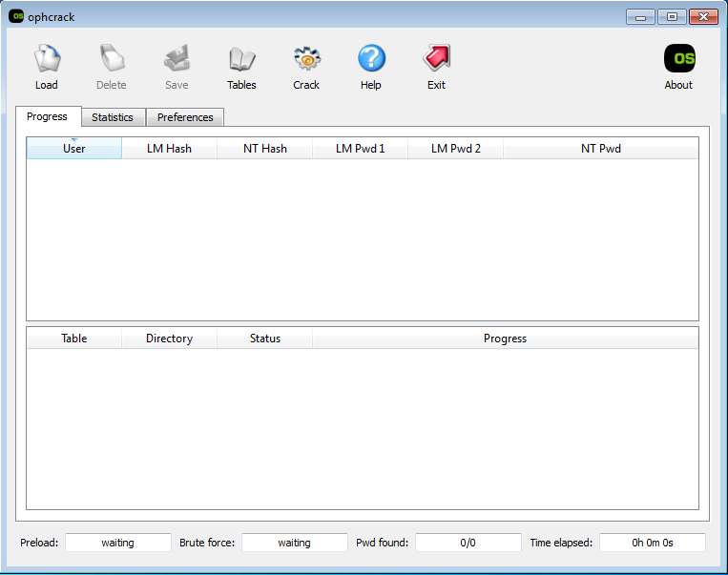The image size is (728, 575).
Task: Open Help via the question mark icon
Action: click(x=371, y=58)
